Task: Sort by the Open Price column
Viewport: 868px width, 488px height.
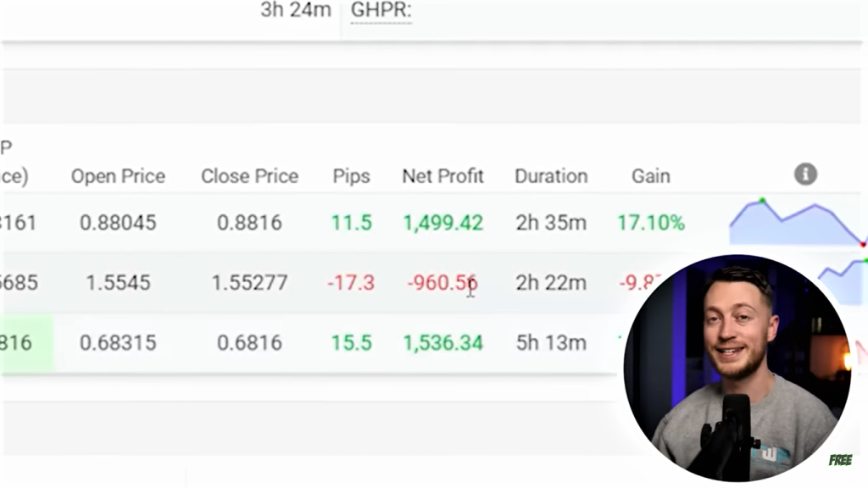Action: (x=118, y=176)
